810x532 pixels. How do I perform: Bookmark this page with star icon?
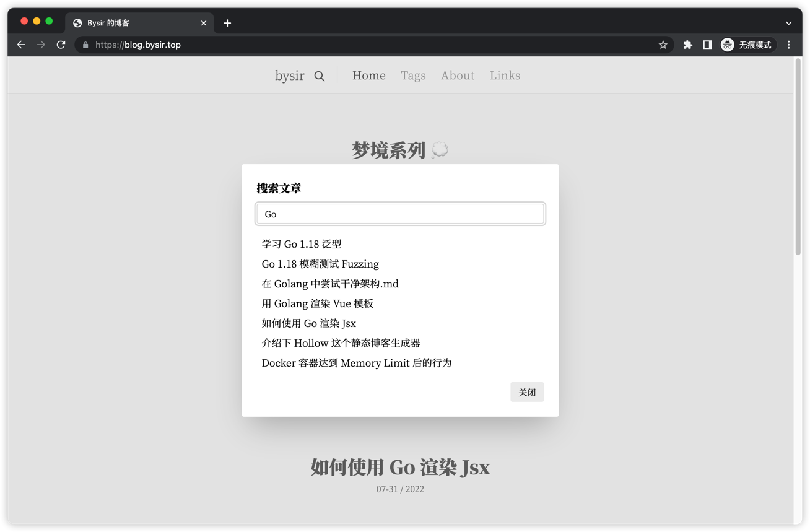(663, 45)
